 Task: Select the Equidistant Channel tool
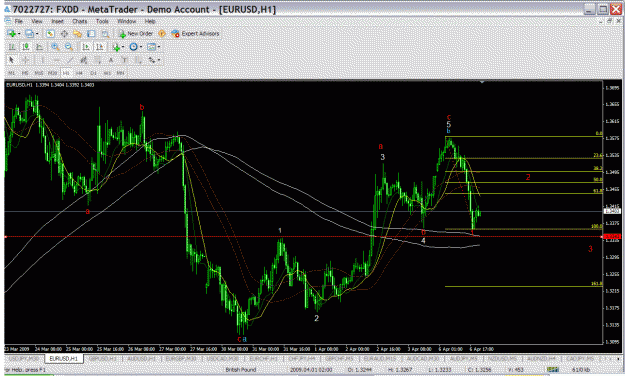84,60
